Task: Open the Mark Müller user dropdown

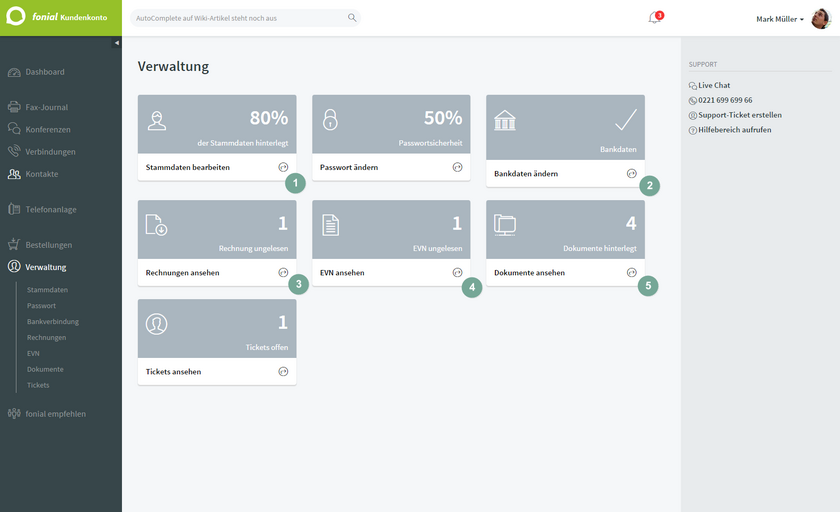Action: (779, 19)
